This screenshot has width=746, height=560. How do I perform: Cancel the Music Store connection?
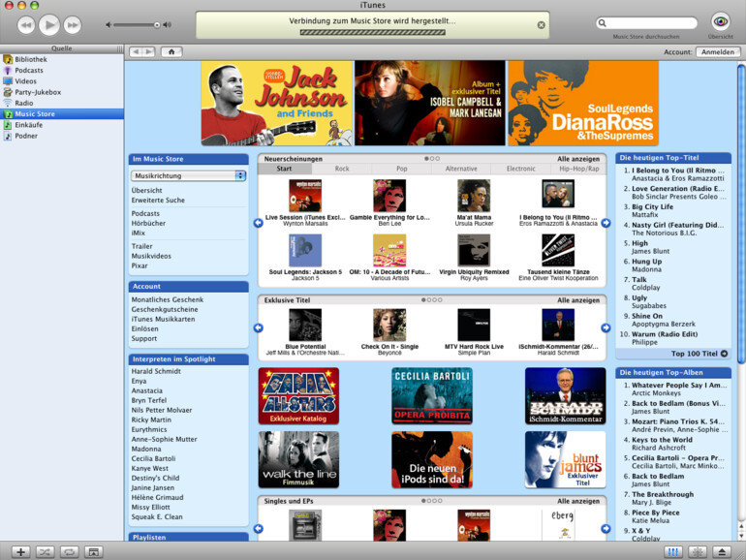tap(541, 25)
